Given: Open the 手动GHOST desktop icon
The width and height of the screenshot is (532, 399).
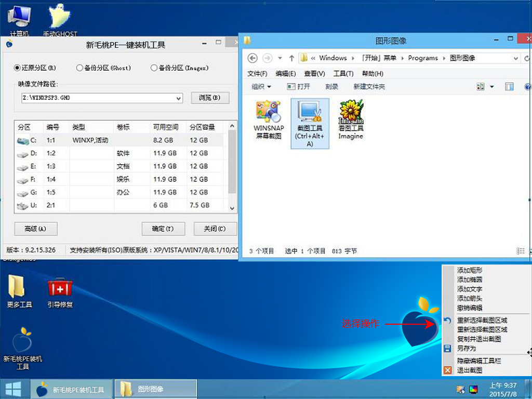Looking at the screenshot, I should 60,20.
